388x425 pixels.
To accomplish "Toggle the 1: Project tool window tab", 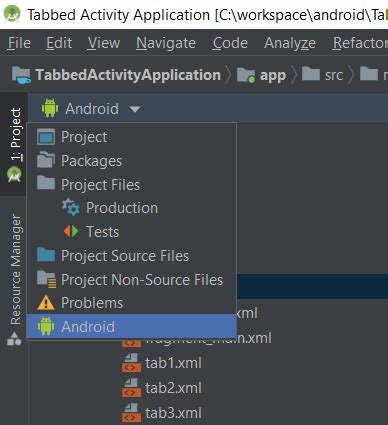I will tap(14, 144).
